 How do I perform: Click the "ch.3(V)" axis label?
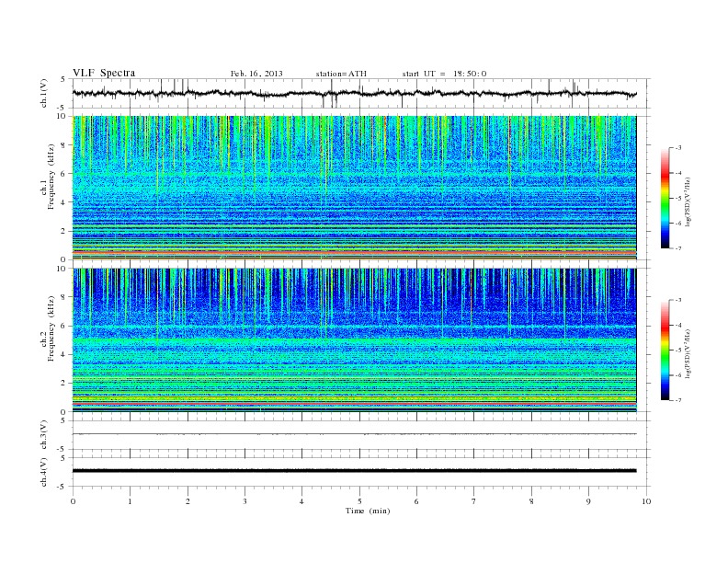[44, 435]
